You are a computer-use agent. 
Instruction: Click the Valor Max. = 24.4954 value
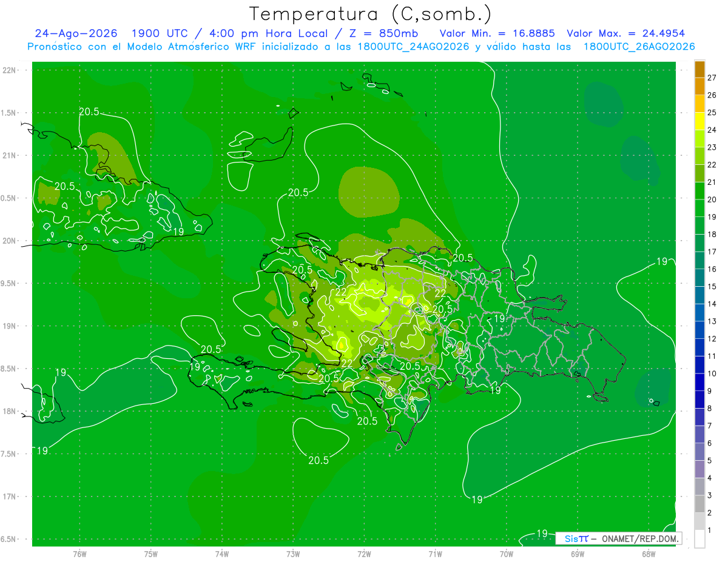pos(625,33)
